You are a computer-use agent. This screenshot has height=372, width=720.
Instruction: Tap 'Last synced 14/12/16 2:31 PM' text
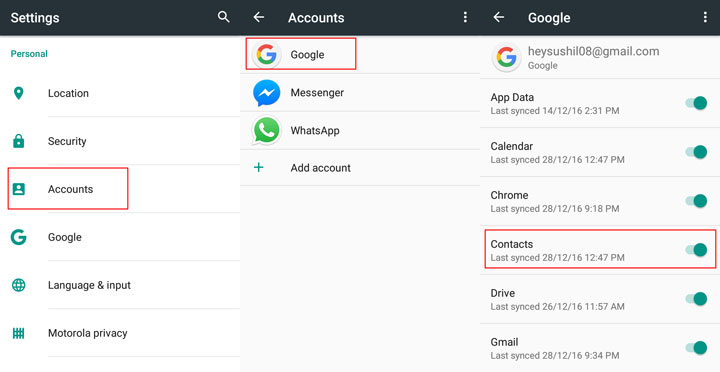555,111
